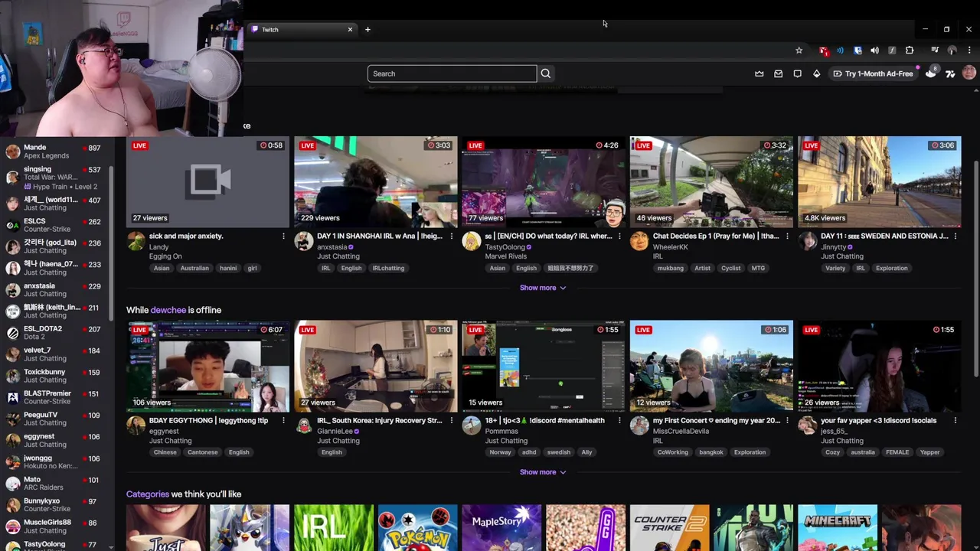The height and width of the screenshot is (551, 980).
Task: Open options for TastyOolong stream card
Action: coord(619,236)
